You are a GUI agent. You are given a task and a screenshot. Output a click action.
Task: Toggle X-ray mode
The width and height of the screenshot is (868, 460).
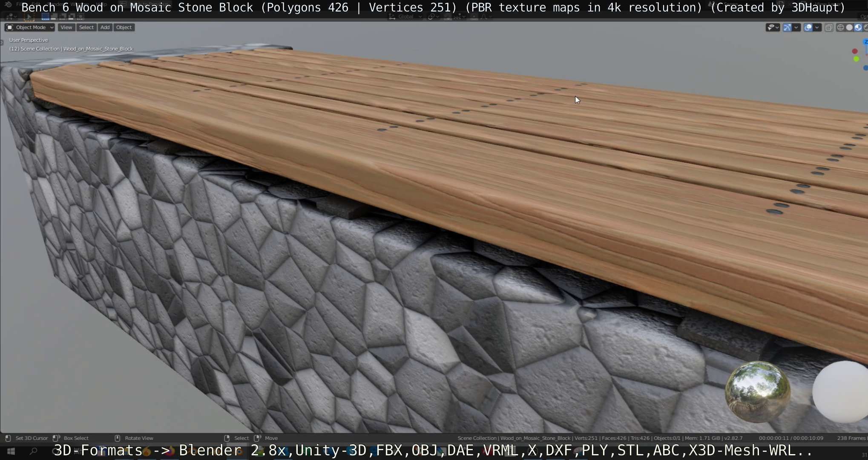coord(829,28)
